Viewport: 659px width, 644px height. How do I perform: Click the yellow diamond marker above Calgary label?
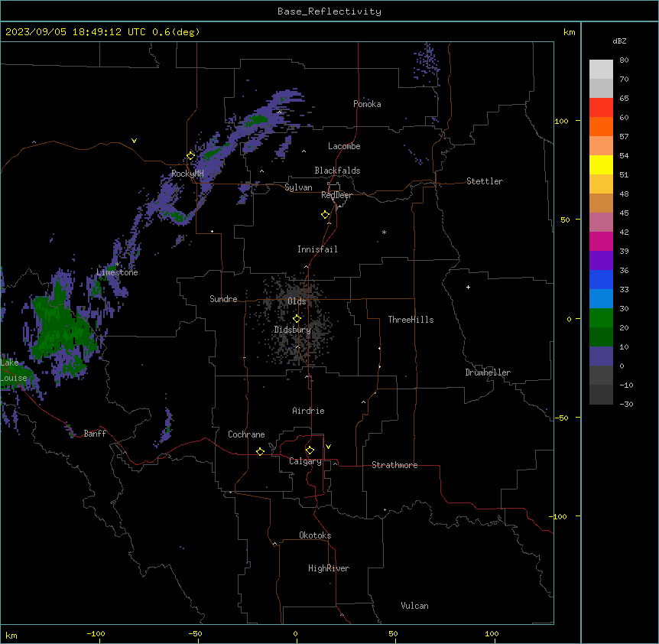(x=310, y=450)
